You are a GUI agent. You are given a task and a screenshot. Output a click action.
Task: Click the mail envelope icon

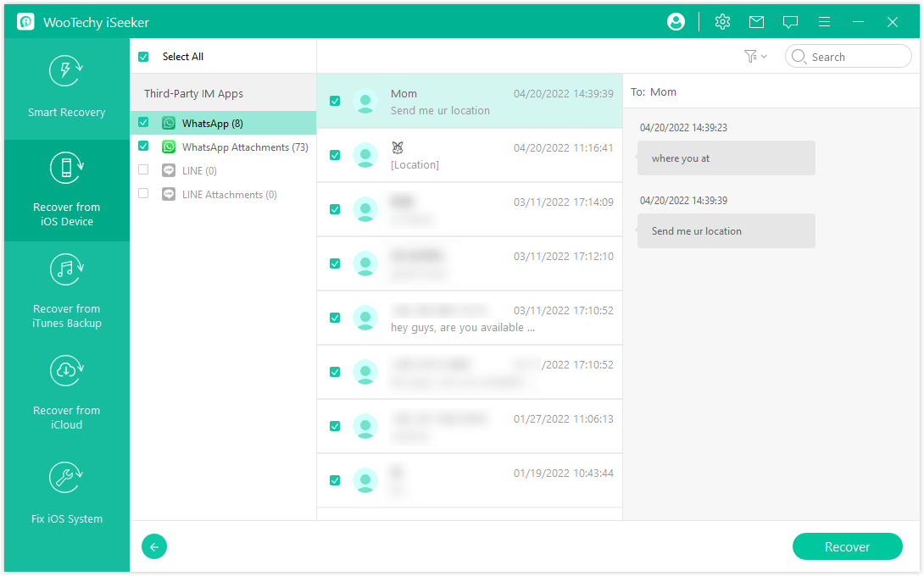[756, 22]
